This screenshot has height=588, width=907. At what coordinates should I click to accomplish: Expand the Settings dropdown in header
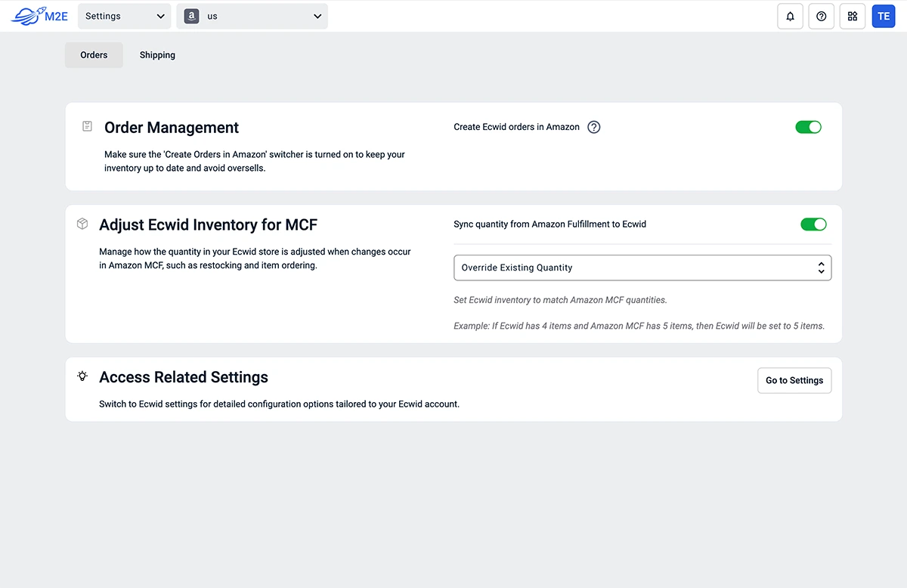click(125, 17)
